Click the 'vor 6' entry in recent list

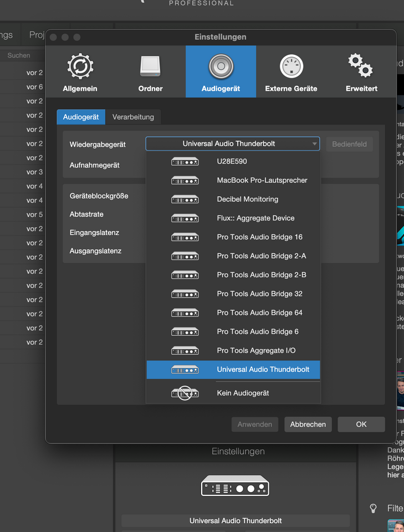[34, 87]
